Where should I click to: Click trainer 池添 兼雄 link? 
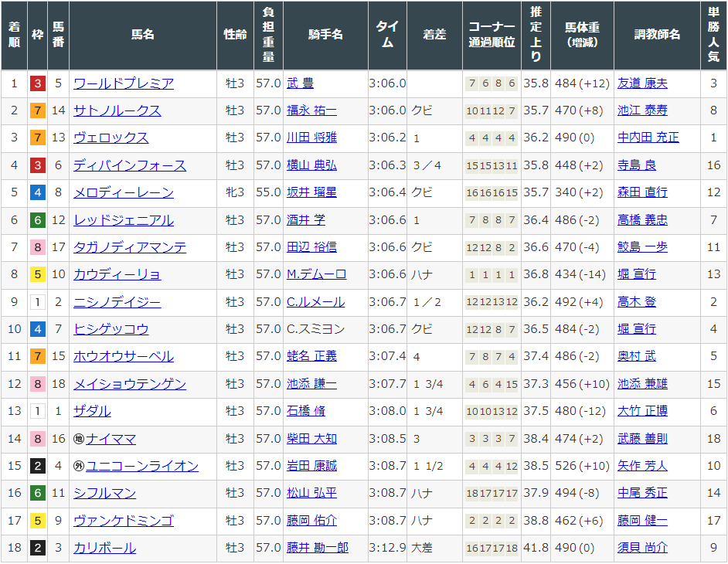tap(642, 384)
